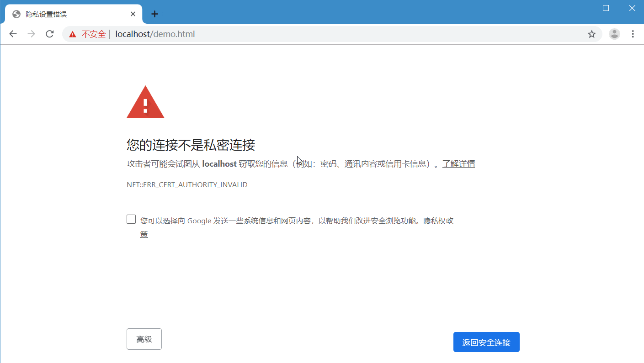
Task: Tick the send info to Google checkbox
Action: point(131,219)
